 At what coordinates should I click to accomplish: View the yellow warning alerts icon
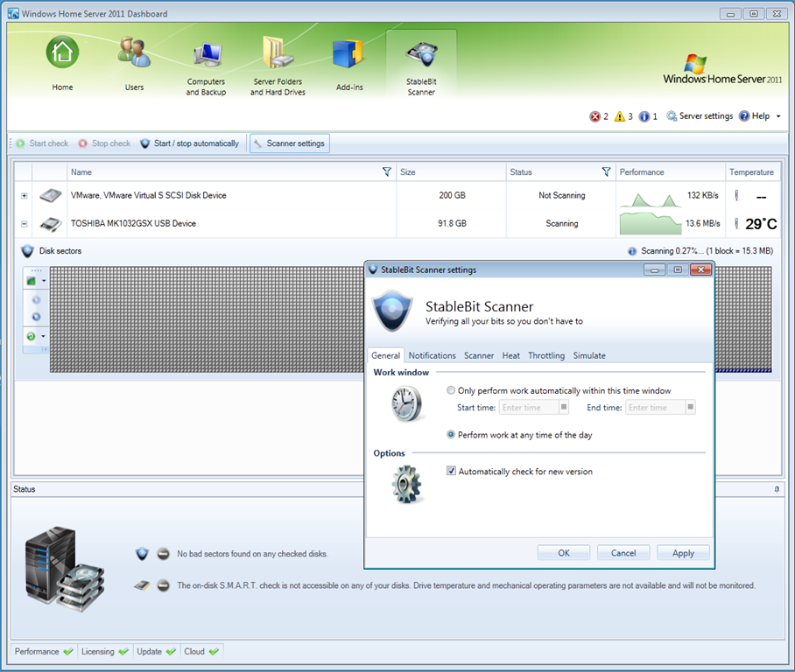[x=620, y=116]
